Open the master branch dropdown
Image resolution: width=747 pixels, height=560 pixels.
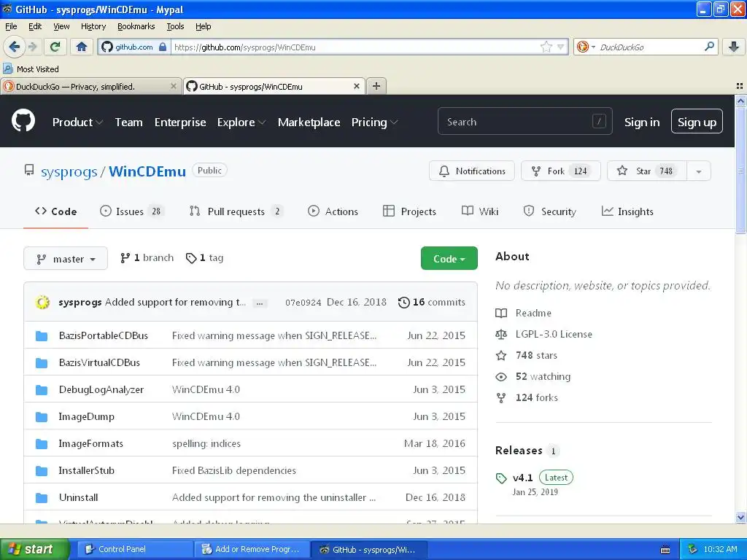[x=66, y=259]
